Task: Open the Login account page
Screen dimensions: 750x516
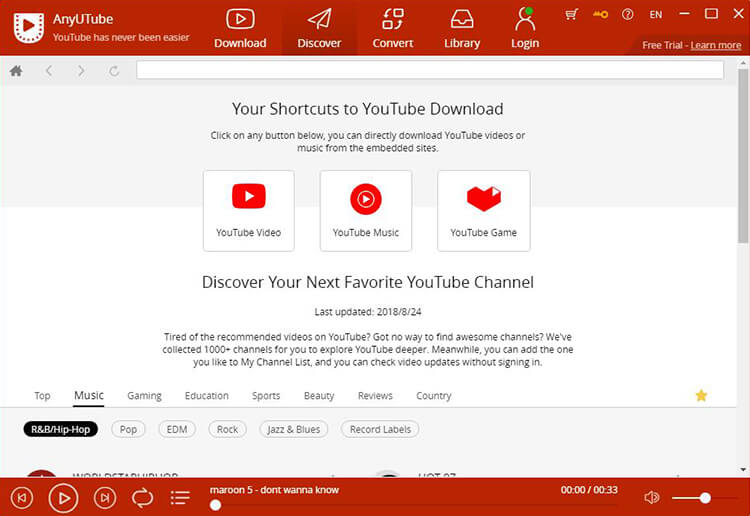Action: coord(525,29)
